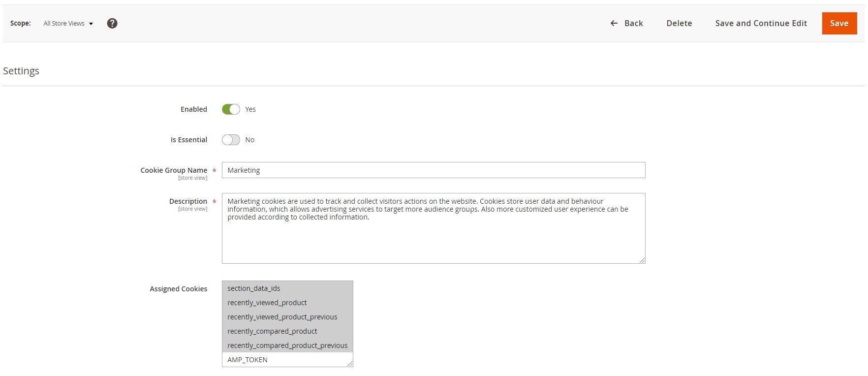Select section_data_ids in Assigned Cookies
Screen dimensions: 868x376
(287, 288)
